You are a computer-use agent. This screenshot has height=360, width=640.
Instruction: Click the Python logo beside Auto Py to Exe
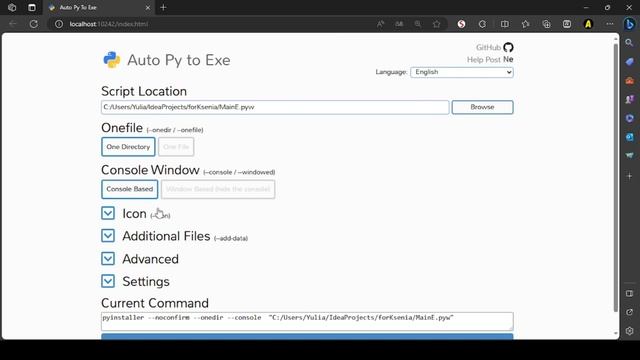coord(111,60)
